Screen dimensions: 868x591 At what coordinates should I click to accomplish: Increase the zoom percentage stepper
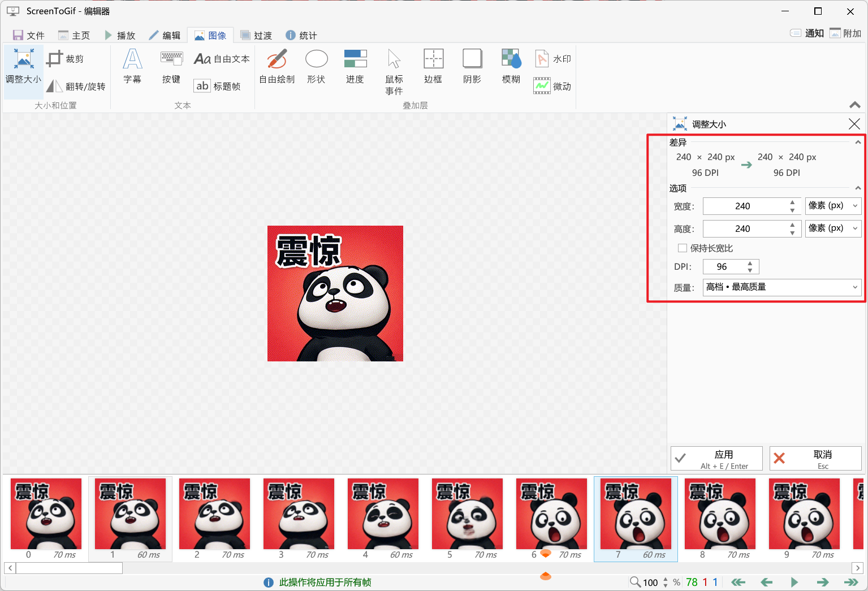[x=666, y=579]
